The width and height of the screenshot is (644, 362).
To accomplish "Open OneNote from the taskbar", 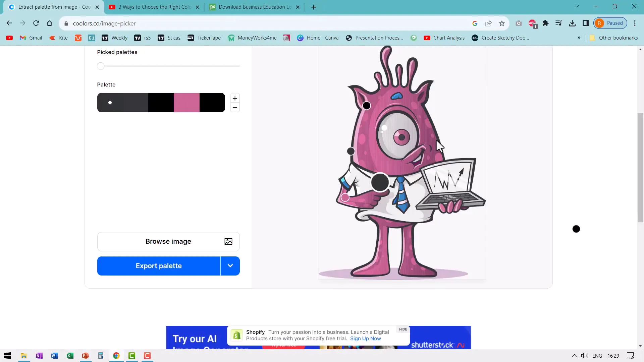I will 39,356.
